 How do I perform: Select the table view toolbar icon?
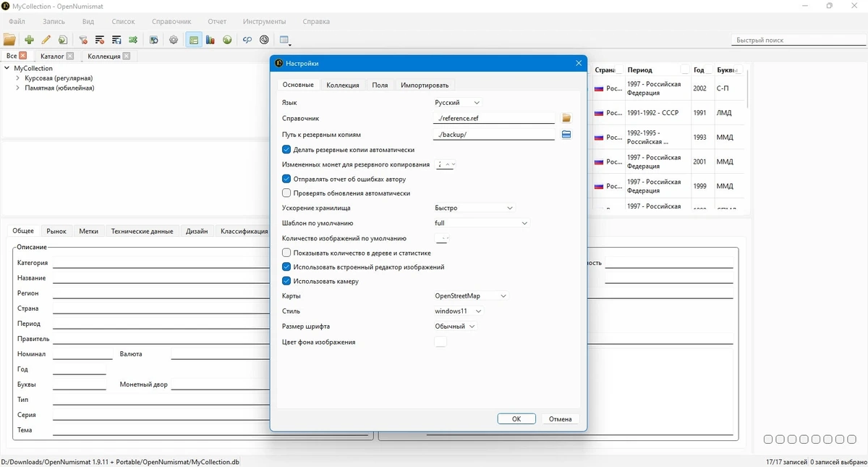194,40
